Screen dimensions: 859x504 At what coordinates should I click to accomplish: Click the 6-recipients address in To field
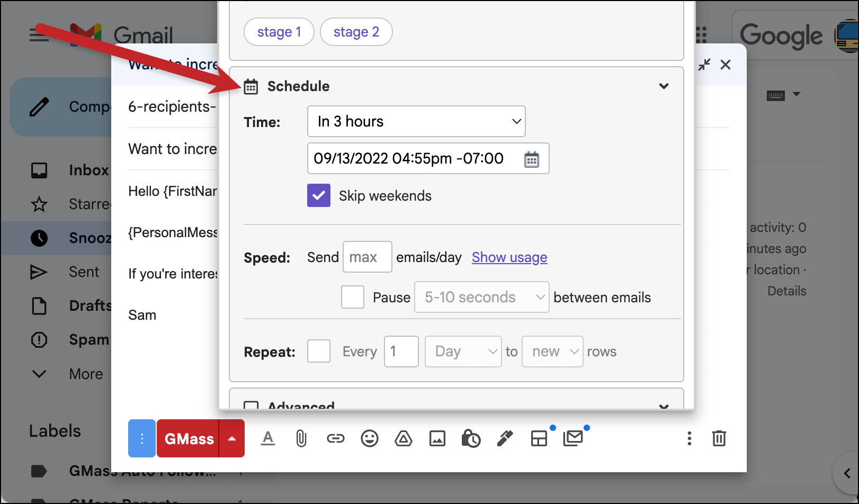(x=173, y=106)
